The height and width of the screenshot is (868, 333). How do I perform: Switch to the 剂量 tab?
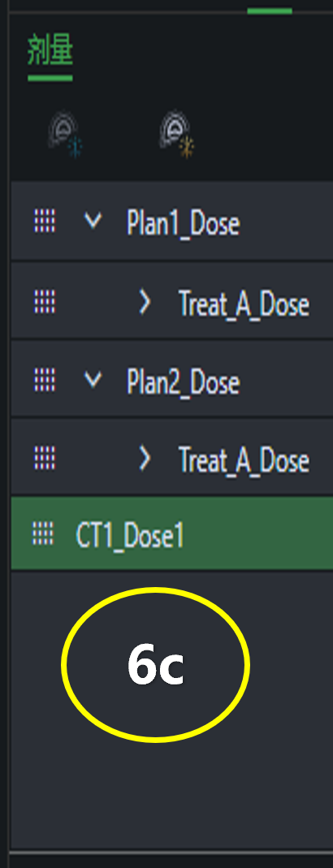(x=50, y=52)
